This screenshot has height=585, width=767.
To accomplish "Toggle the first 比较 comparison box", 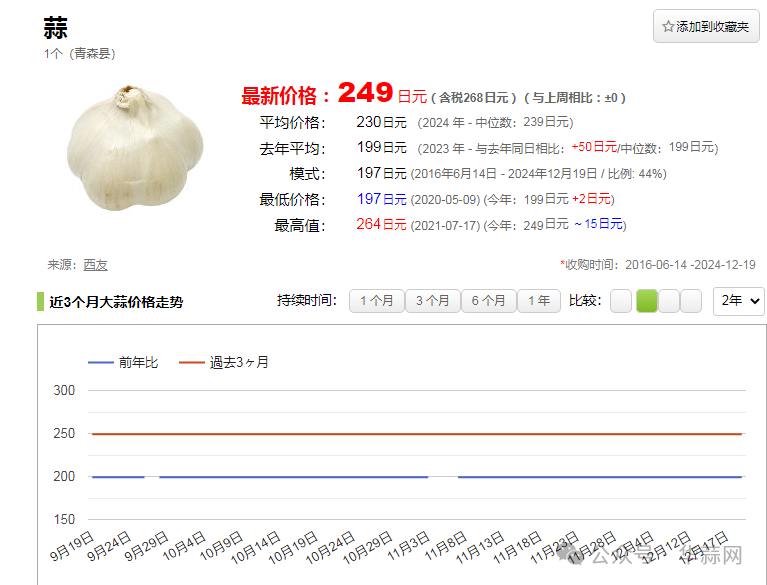I will (x=621, y=301).
